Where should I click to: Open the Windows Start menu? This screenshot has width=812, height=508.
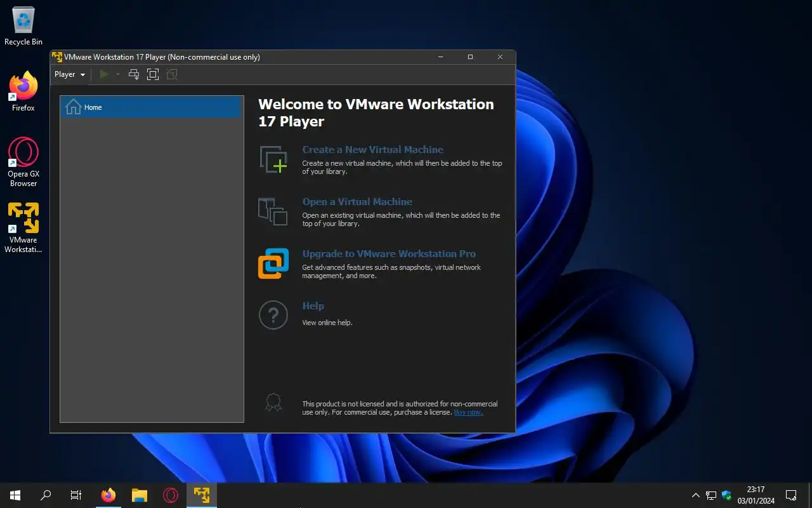pyautogui.click(x=15, y=495)
